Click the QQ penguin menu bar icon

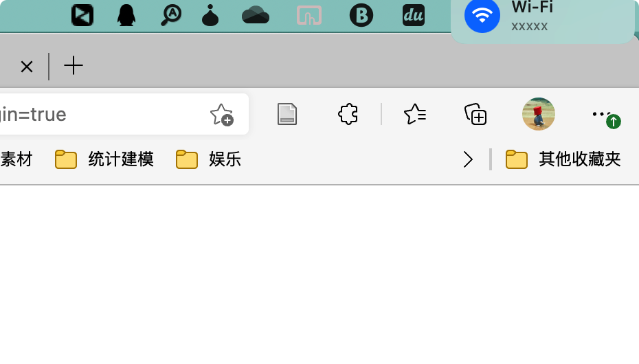click(x=126, y=16)
